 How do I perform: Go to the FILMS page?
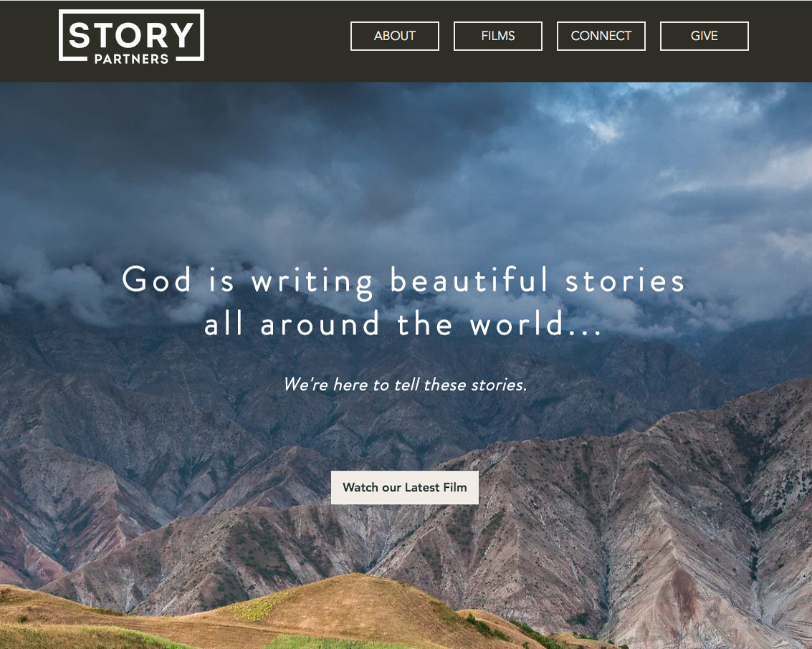(x=497, y=37)
